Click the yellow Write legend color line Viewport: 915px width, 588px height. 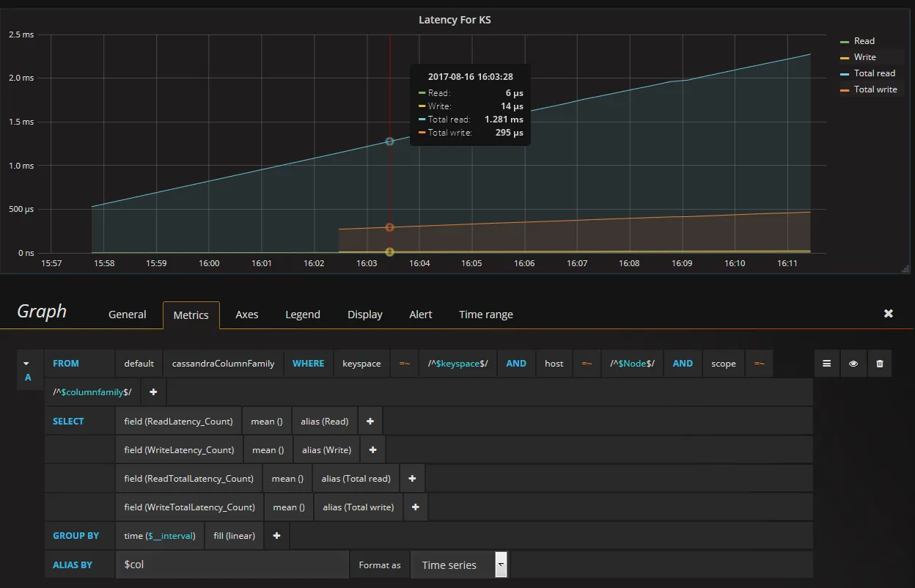tap(844, 57)
